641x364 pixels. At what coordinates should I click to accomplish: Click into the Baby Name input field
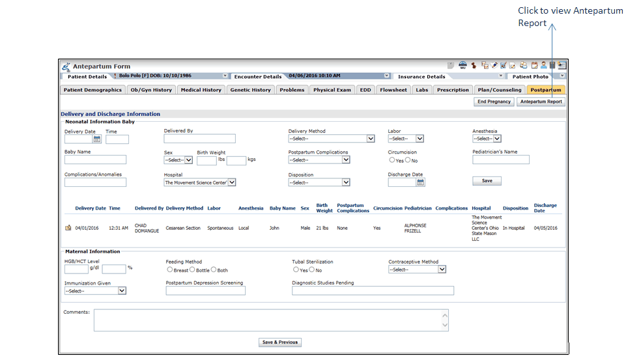point(95,160)
